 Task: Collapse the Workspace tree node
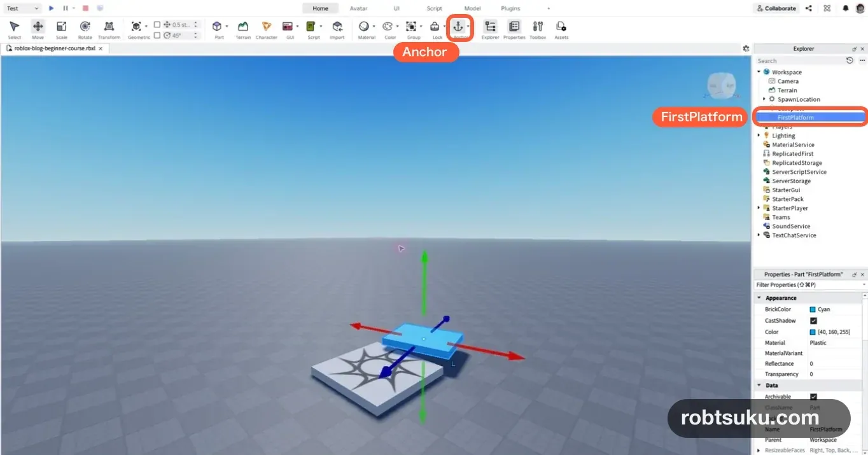point(759,72)
